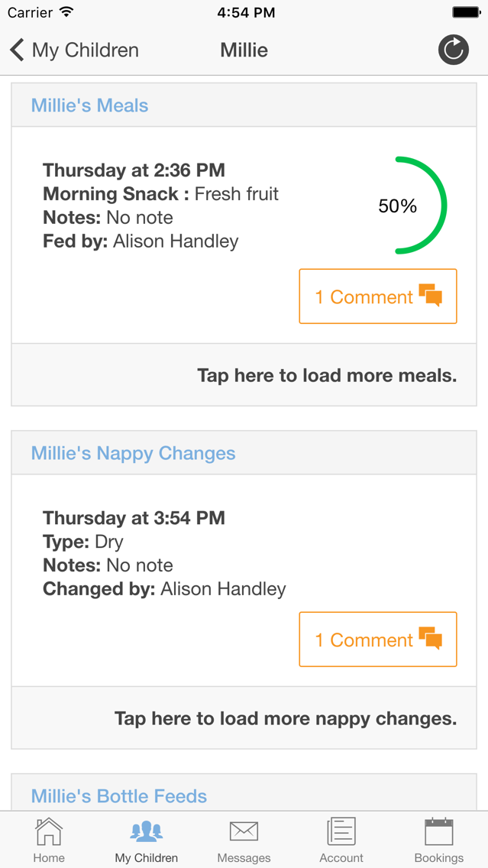Open the Bookings calendar icon
The width and height of the screenshot is (488, 868).
(x=439, y=831)
